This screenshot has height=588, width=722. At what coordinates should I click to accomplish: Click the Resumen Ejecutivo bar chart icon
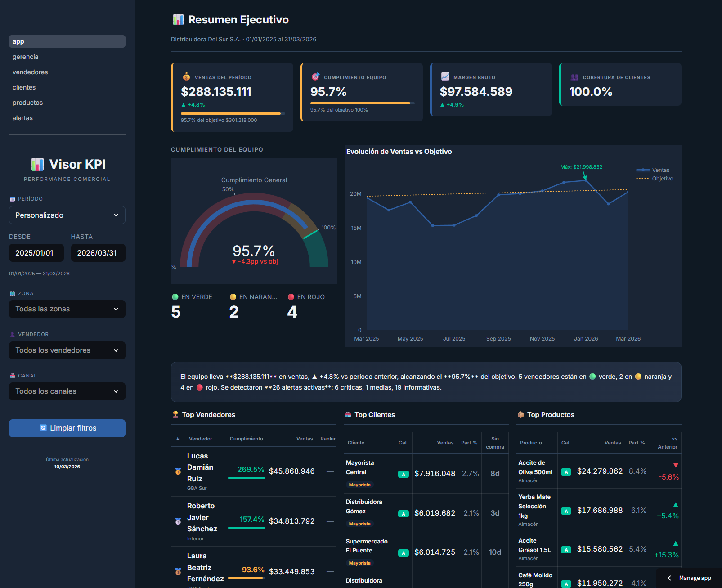point(178,20)
